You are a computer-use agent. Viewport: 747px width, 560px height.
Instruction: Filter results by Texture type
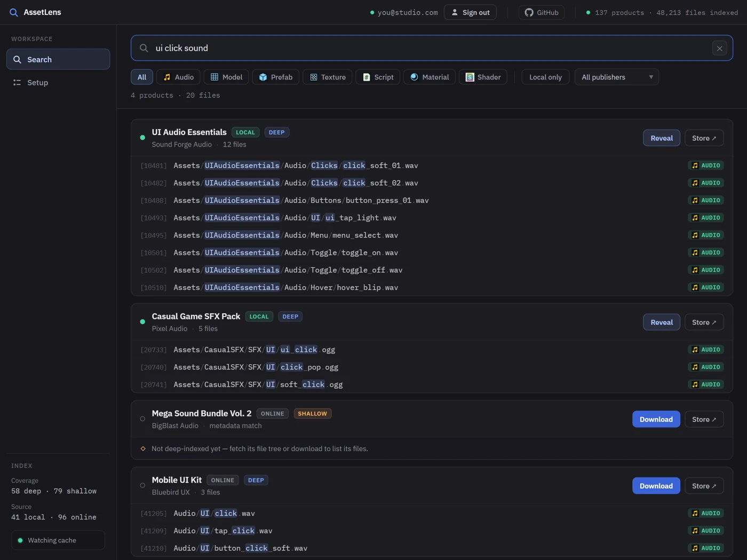pyautogui.click(x=328, y=77)
